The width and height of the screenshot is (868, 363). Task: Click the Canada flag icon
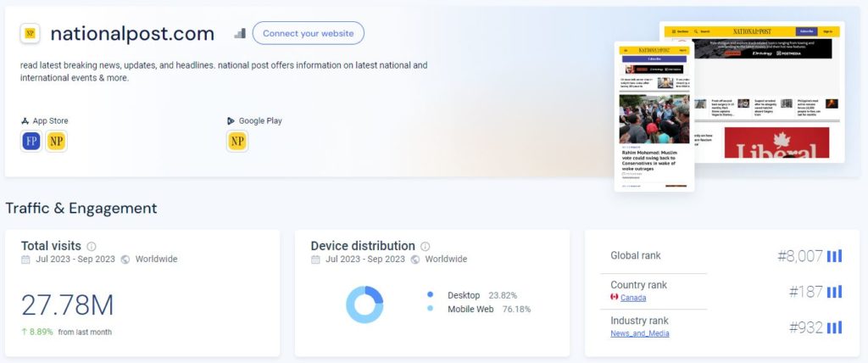pyautogui.click(x=614, y=298)
